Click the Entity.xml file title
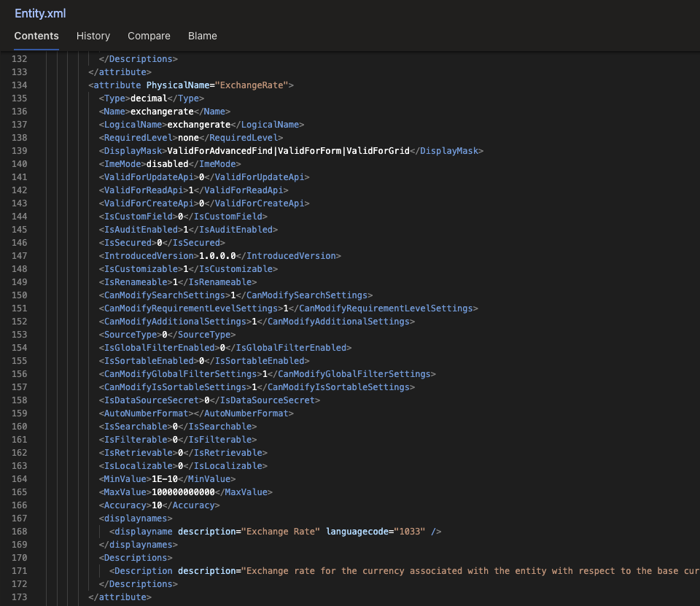 40,13
